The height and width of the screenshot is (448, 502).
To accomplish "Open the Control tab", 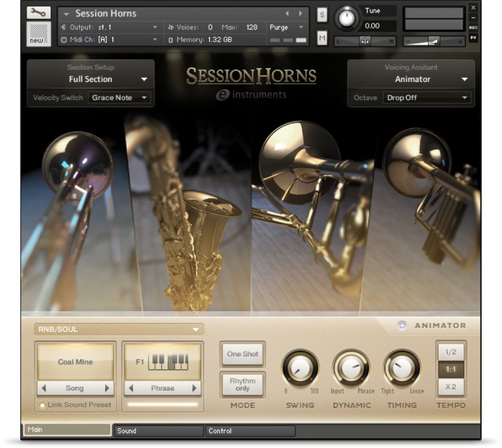I will click(x=250, y=431).
